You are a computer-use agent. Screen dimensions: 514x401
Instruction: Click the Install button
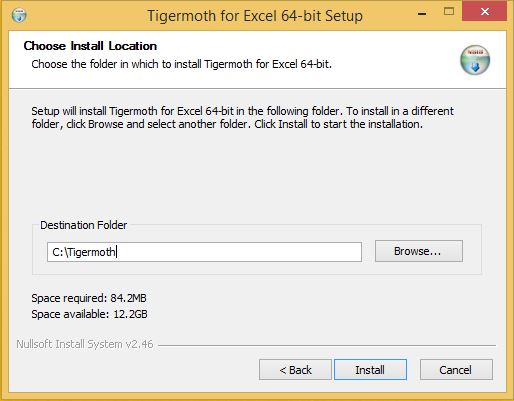pos(370,370)
